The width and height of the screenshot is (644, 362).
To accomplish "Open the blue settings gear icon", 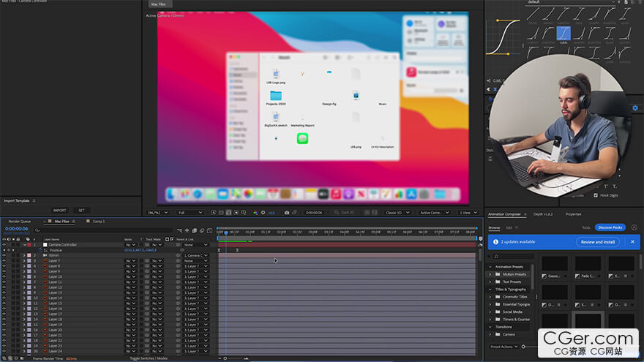I will coord(634,108).
